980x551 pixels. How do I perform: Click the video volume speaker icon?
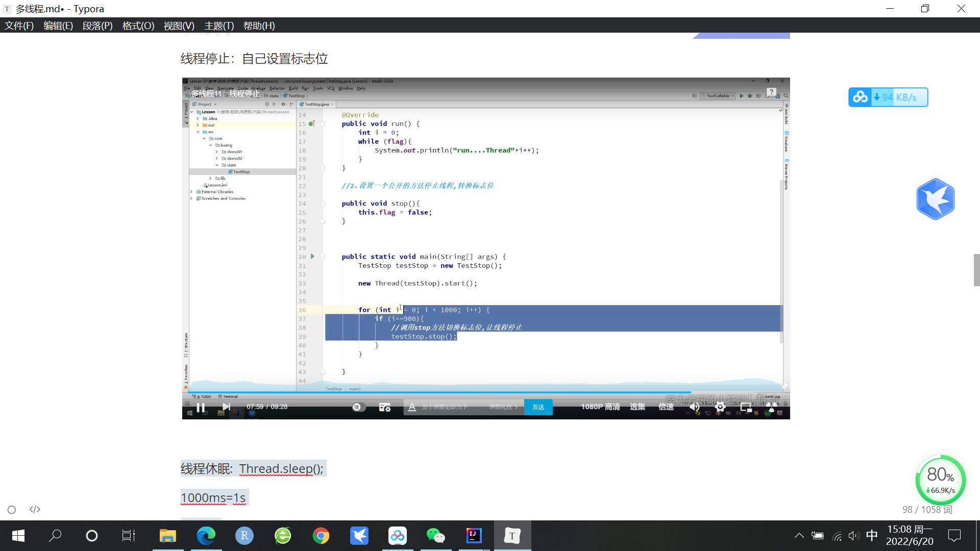tap(695, 407)
